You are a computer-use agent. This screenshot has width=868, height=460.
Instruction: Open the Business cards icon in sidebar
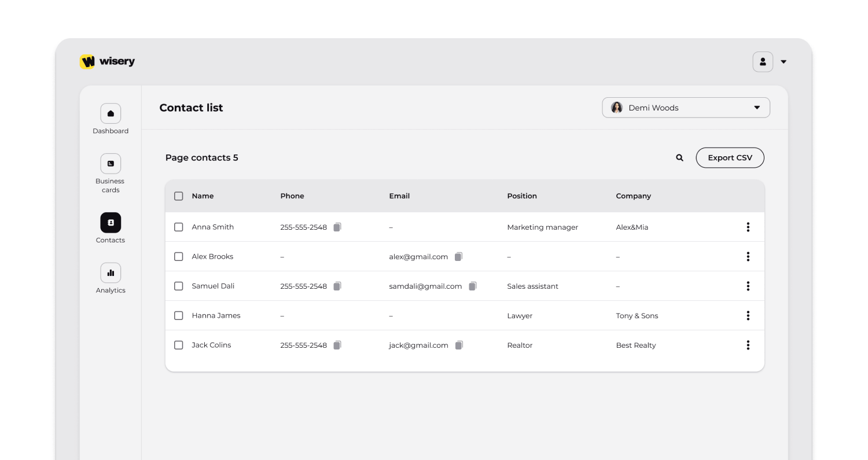pos(111,164)
